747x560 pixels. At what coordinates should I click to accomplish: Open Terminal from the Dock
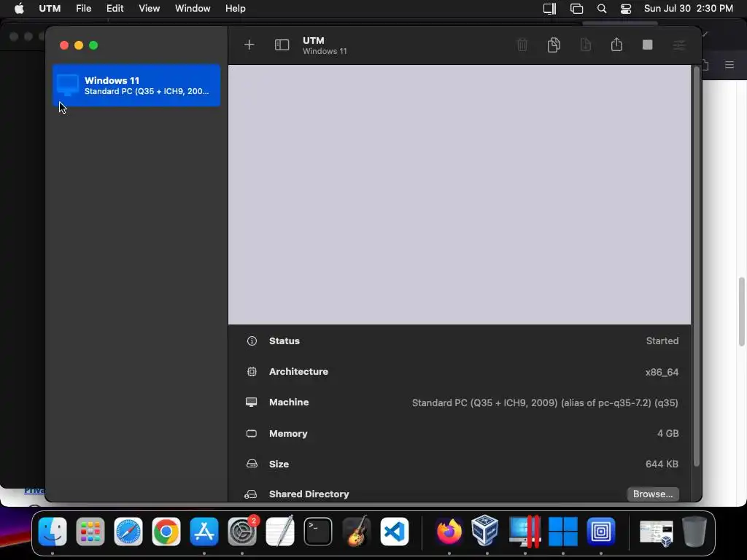[x=318, y=532]
